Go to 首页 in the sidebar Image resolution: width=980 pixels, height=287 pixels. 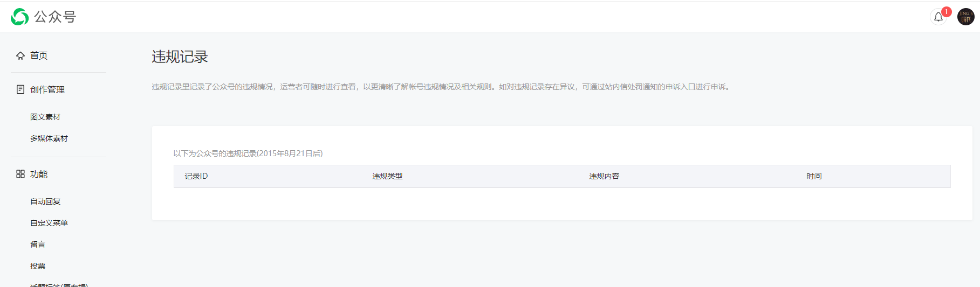click(x=39, y=55)
